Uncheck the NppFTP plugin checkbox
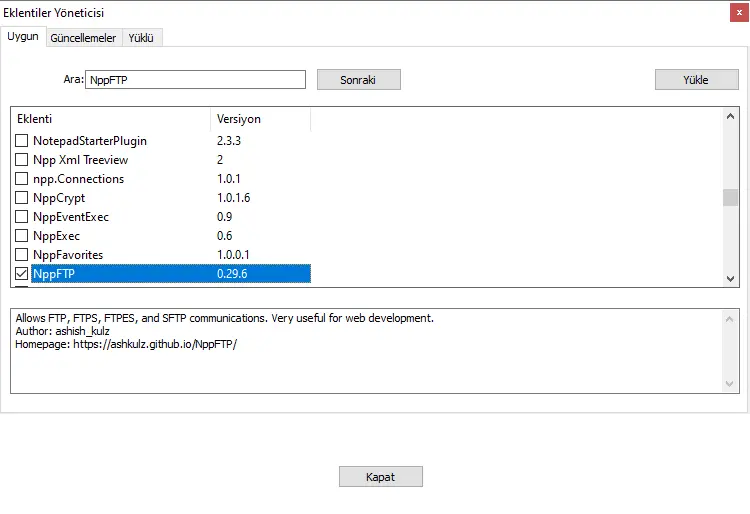 pyautogui.click(x=22, y=274)
